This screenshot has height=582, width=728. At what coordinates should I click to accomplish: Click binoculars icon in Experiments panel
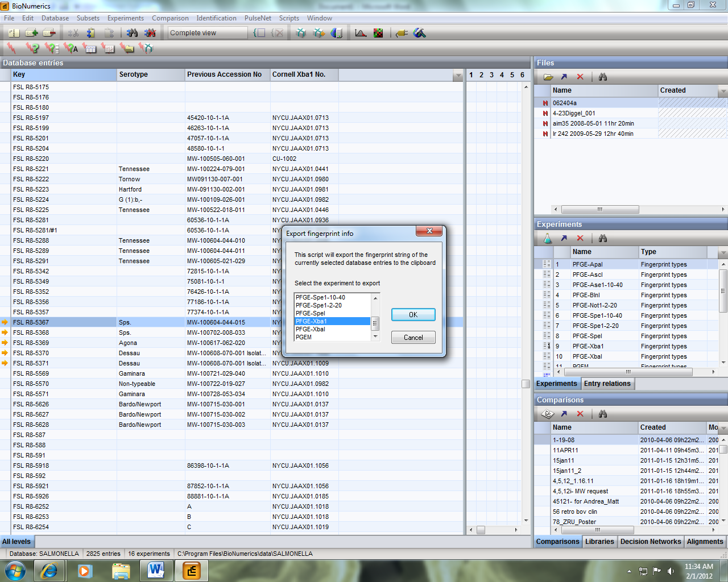coord(603,238)
